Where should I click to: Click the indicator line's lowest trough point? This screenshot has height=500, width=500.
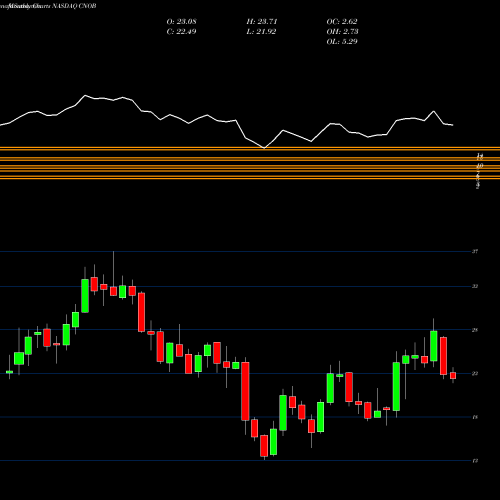pos(264,148)
